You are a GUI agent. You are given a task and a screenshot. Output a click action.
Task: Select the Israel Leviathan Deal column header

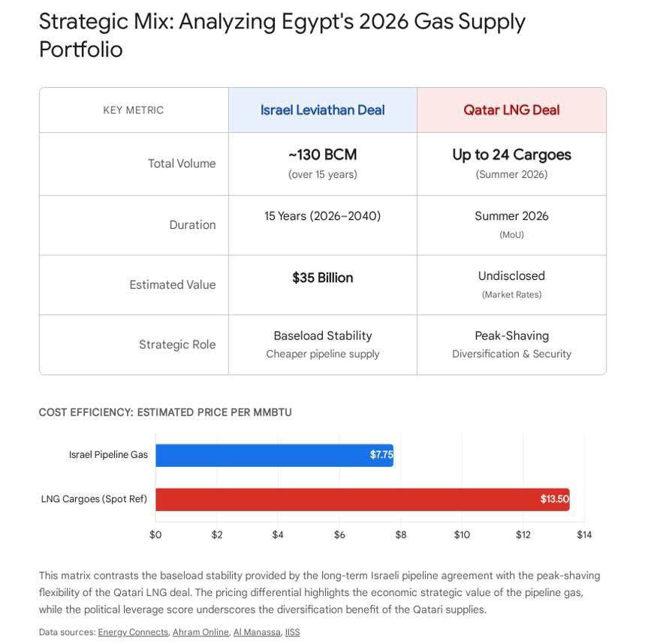click(x=322, y=110)
